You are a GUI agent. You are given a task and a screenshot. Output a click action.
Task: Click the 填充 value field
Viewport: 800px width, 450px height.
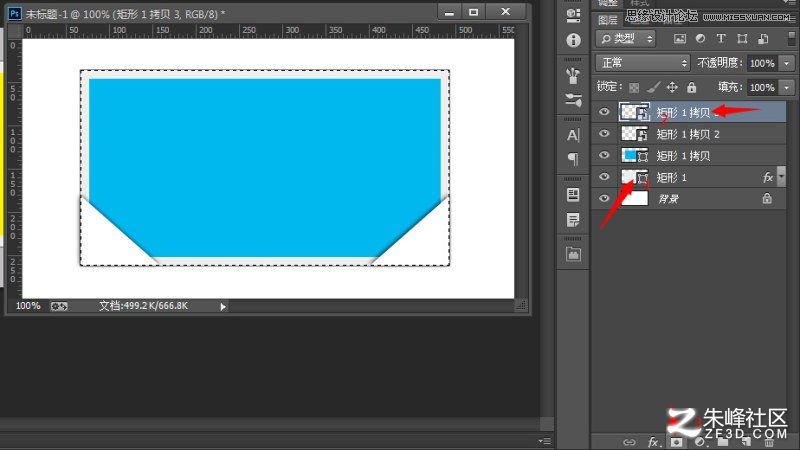763,88
